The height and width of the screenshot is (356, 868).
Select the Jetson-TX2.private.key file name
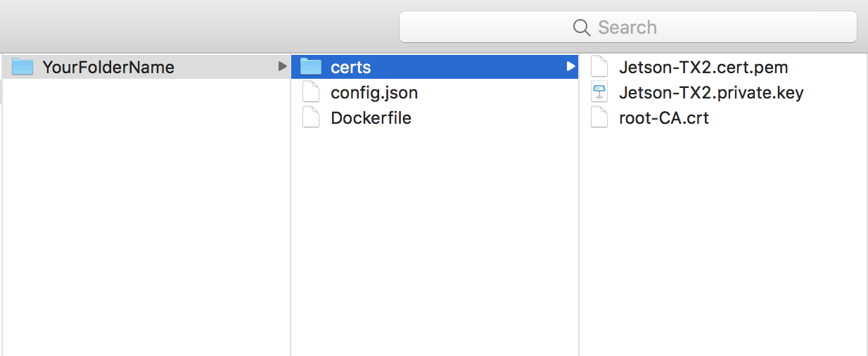(x=710, y=93)
